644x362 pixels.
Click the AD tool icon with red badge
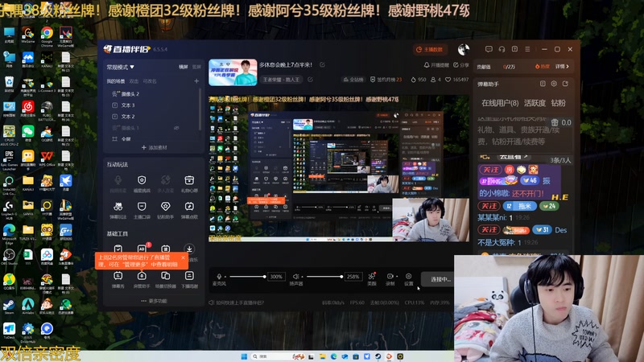142,249
